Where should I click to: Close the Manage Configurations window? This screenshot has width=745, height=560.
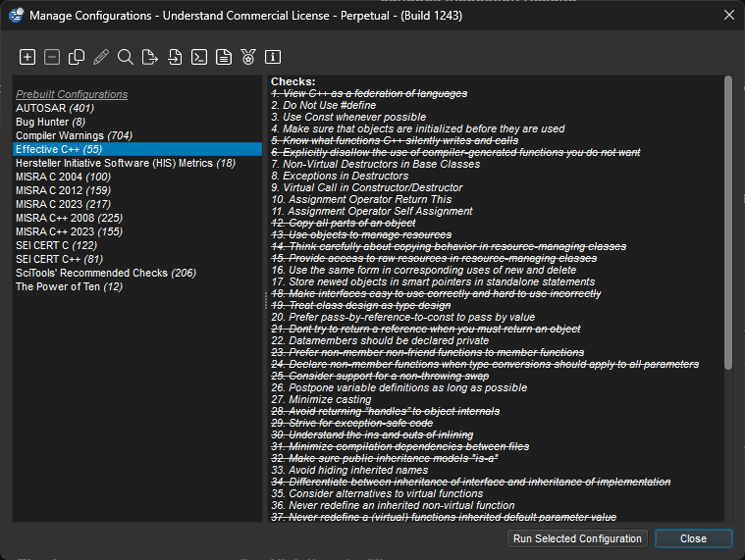coord(729,15)
